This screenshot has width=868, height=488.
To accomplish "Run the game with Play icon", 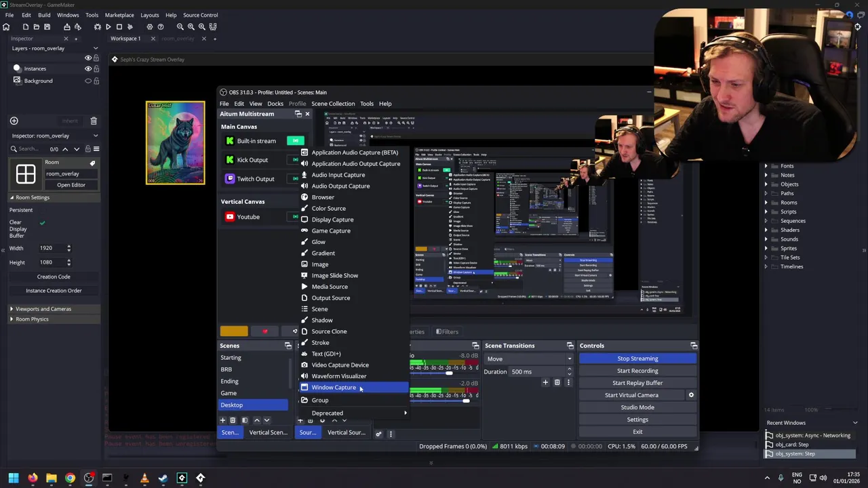I will pos(108,26).
